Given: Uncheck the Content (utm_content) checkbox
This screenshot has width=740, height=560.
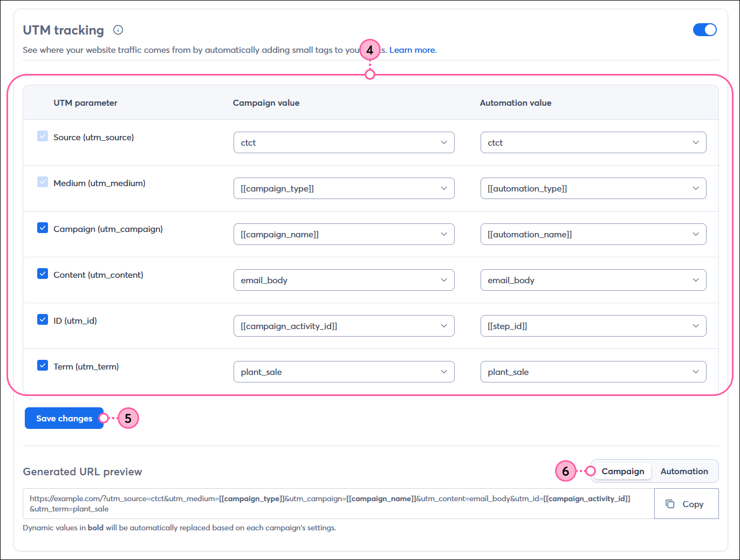Looking at the screenshot, I should (x=43, y=274).
